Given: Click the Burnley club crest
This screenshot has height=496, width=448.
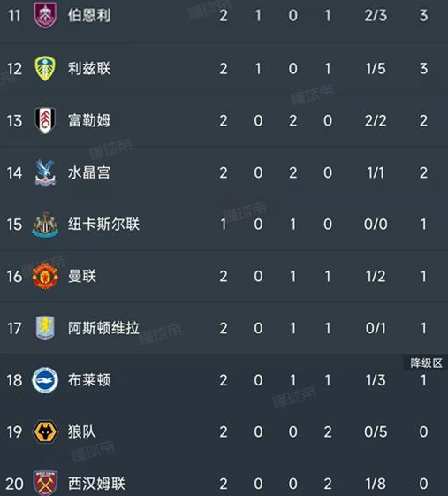Looking at the screenshot, I should [45, 15].
